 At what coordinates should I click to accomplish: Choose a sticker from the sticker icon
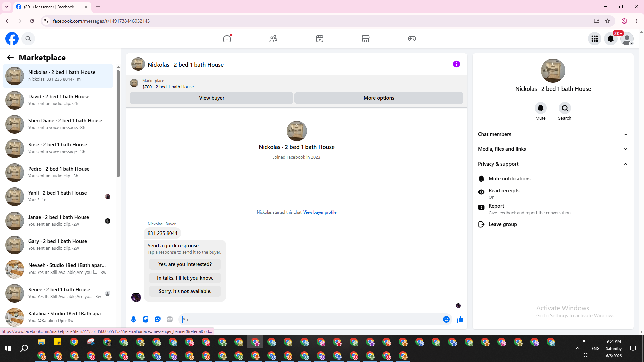tap(158, 319)
